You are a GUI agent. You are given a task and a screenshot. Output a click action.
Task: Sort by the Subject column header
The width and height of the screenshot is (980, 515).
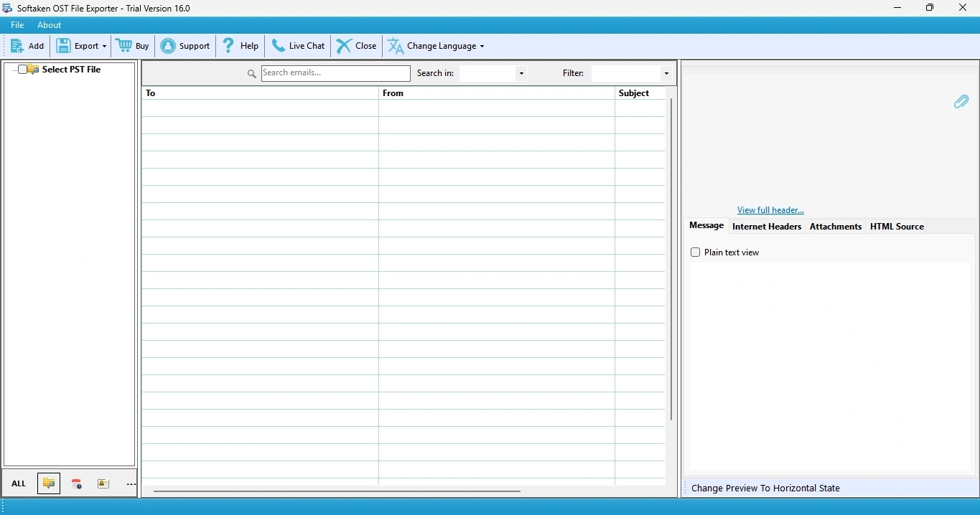click(640, 93)
